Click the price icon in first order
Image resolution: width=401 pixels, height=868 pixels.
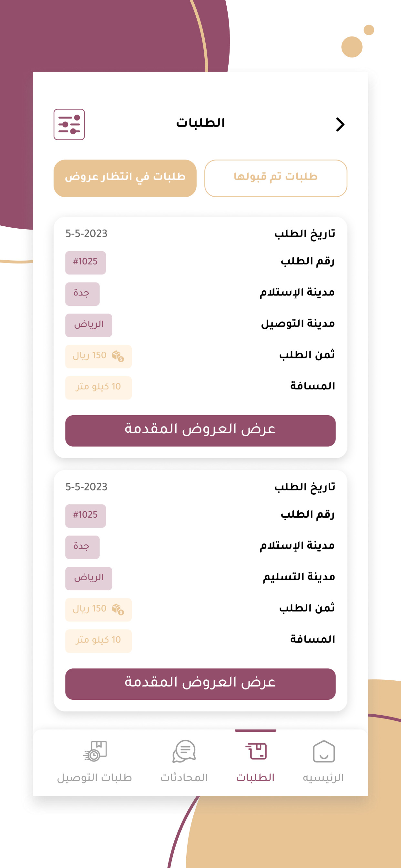point(118,356)
